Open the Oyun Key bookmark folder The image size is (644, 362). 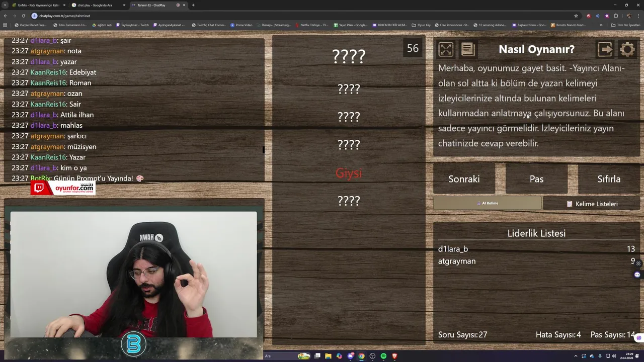click(421, 25)
